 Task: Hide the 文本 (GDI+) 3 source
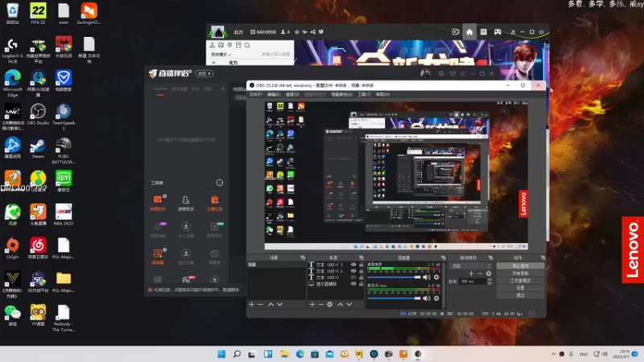point(353,265)
